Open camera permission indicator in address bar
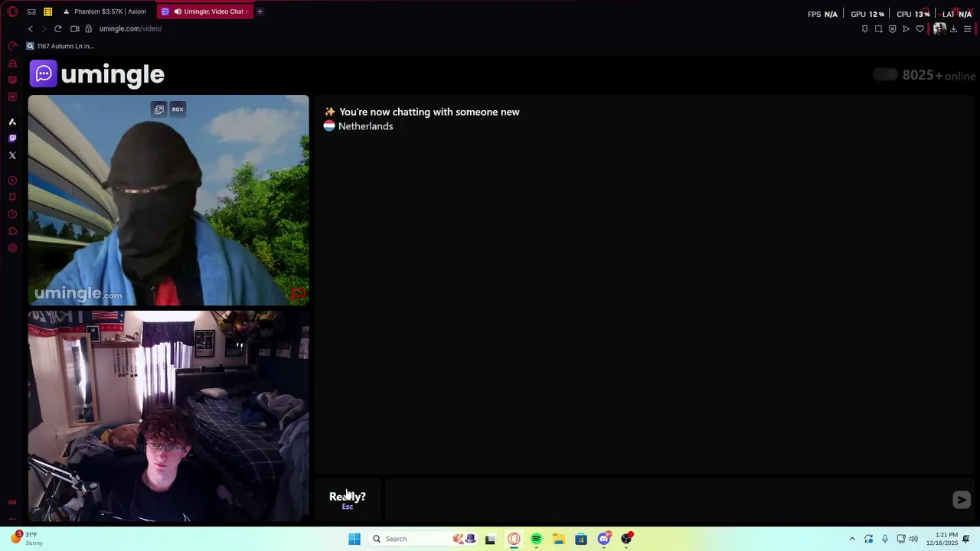Screen dimensions: 980x551 coord(75,28)
